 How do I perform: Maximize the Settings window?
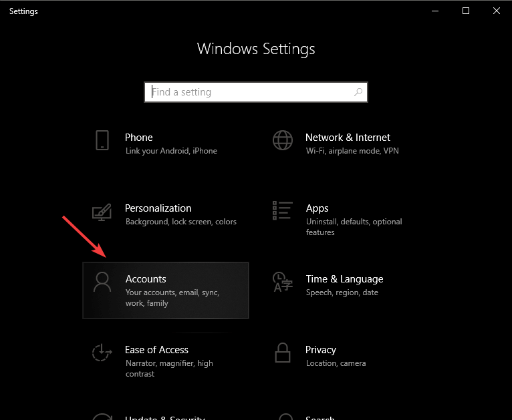pyautogui.click(x=466, y=11)
